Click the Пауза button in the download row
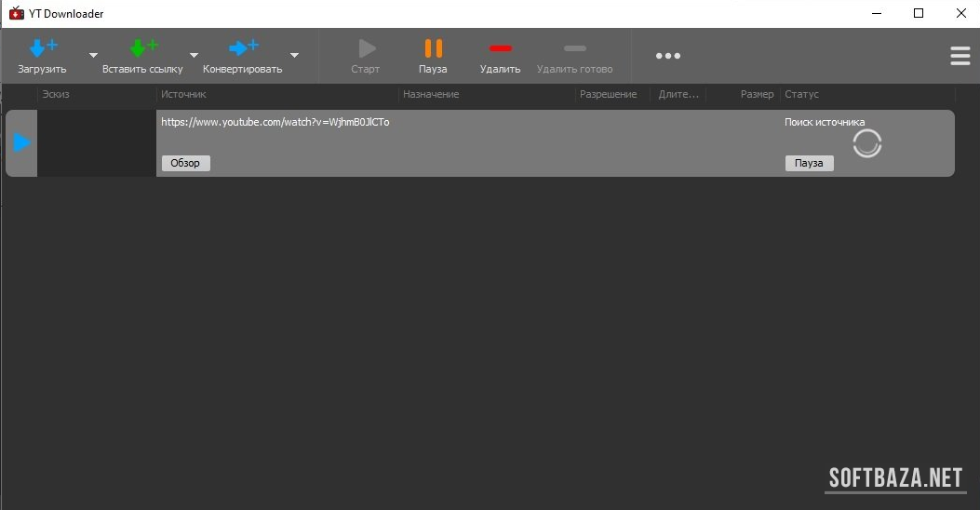The height and width of the screenshot is (510, 980). pos(809,163)
